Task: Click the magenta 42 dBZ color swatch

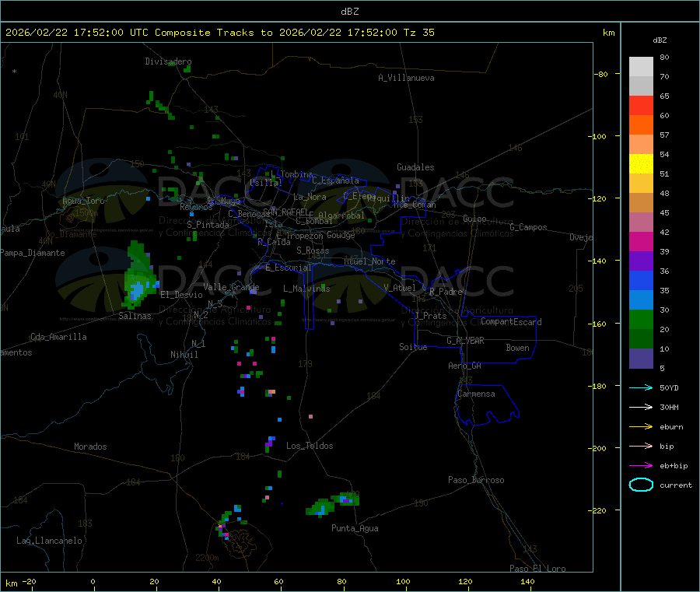Action: point(641,241)
